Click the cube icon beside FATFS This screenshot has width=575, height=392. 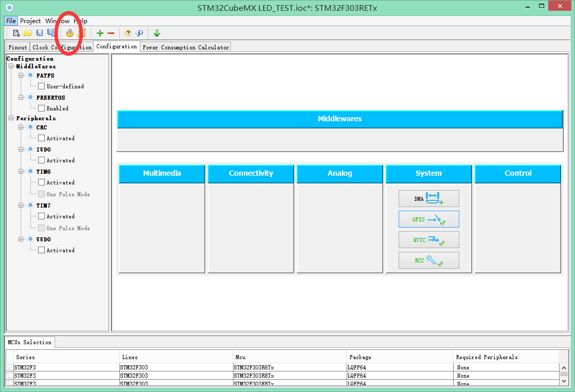(x=30, y=75)
